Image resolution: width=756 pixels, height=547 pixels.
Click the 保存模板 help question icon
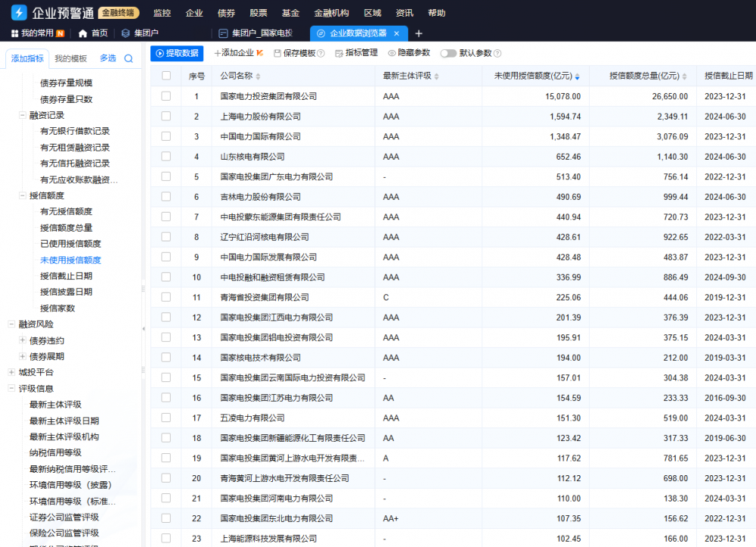[321, 54]
